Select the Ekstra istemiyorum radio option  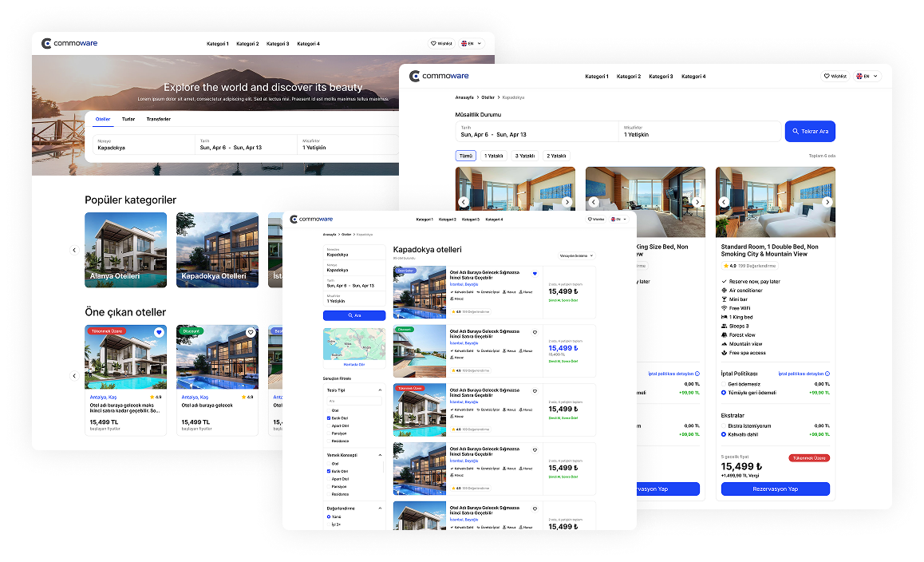pos(724,426)
